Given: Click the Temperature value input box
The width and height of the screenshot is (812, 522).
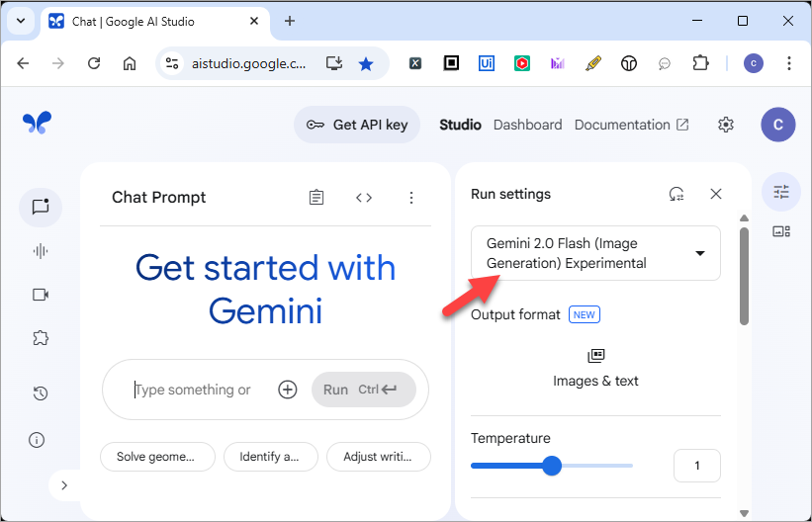Looking at the screenshot, I should pos(697,466).
